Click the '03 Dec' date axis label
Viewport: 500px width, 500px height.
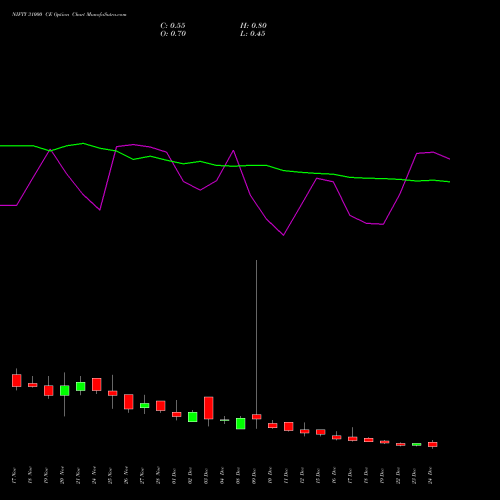tap(206, 476)
